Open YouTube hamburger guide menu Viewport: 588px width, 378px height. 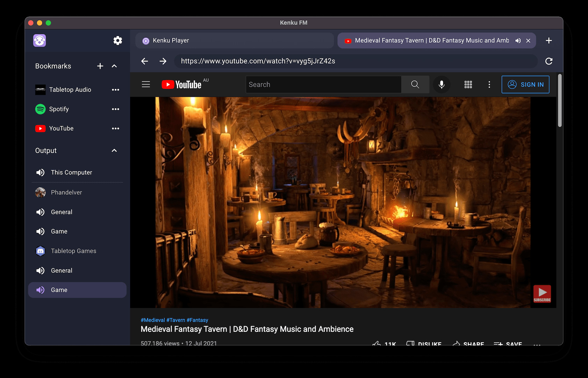click(146, 84)
